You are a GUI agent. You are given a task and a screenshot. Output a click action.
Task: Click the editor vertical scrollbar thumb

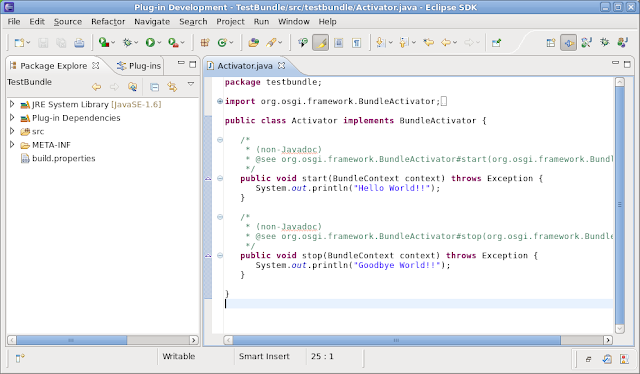[620, 205]
